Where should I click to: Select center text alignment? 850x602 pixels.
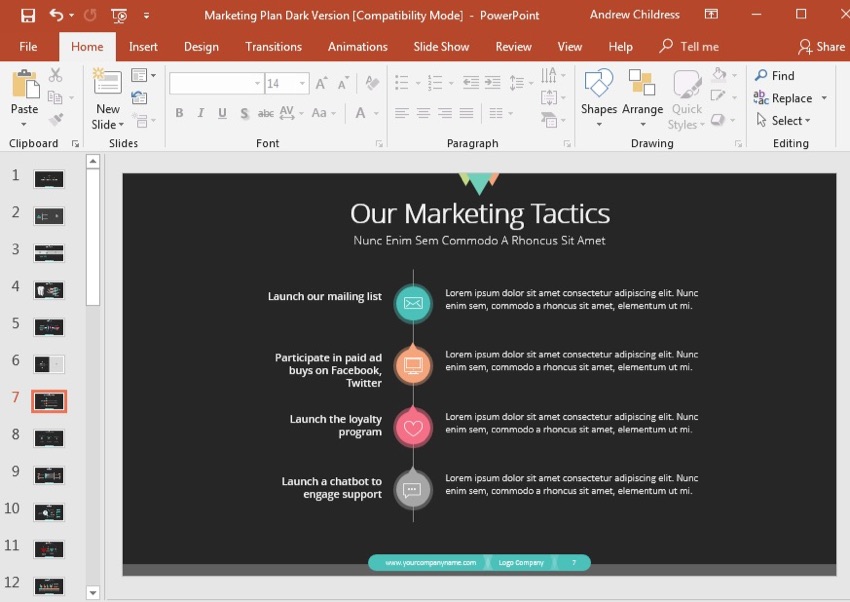[425, 113]
